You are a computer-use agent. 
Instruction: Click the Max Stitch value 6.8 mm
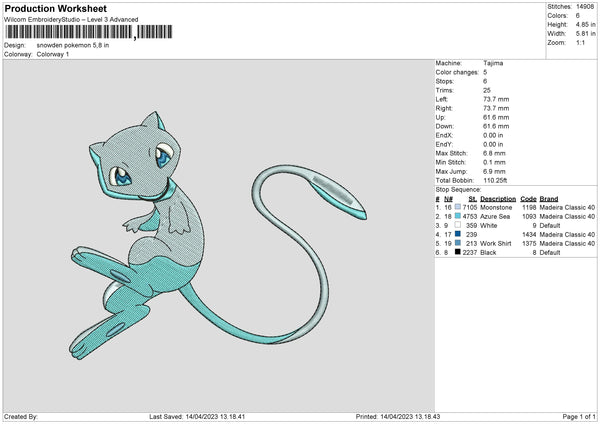(494, 153)
